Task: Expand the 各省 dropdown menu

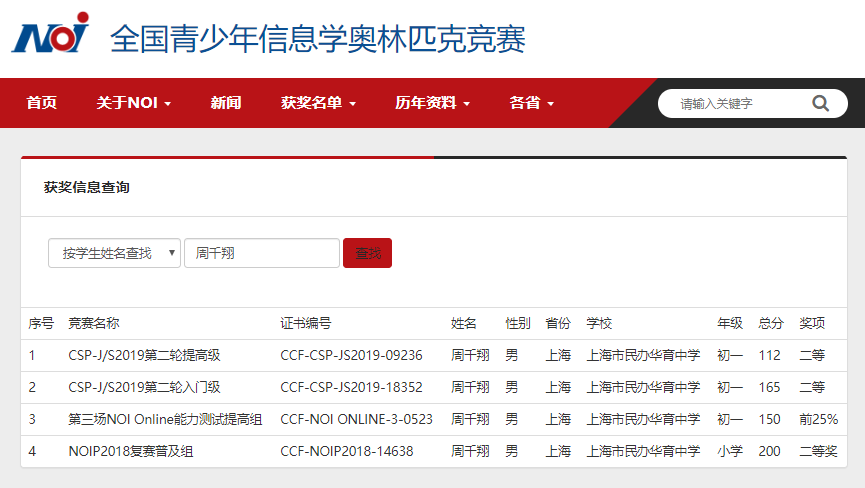Action: 532,103
